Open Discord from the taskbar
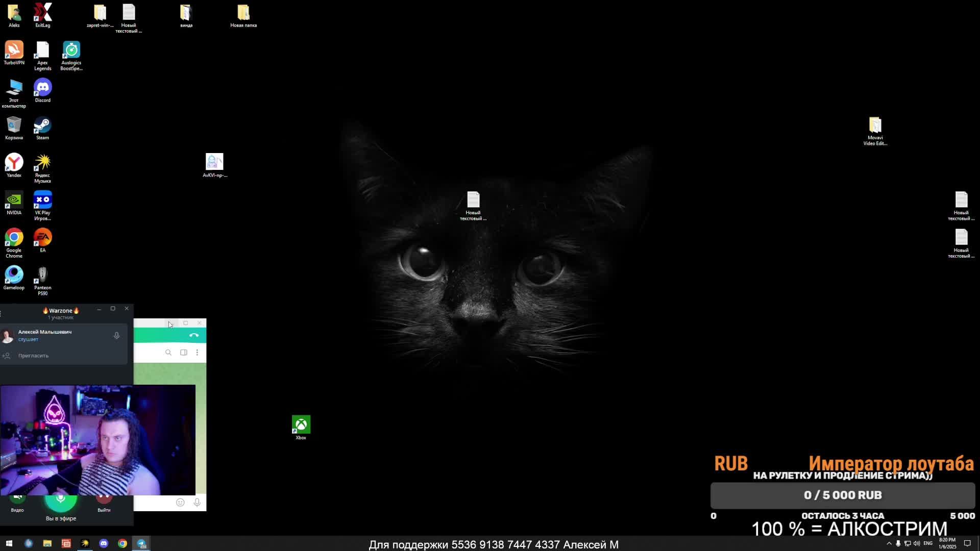The image size is (980, 551). 104,543
